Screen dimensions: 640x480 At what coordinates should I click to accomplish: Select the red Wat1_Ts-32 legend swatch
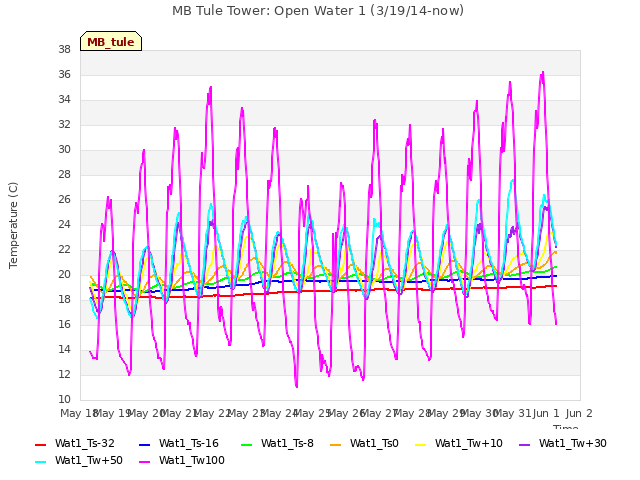41,444
